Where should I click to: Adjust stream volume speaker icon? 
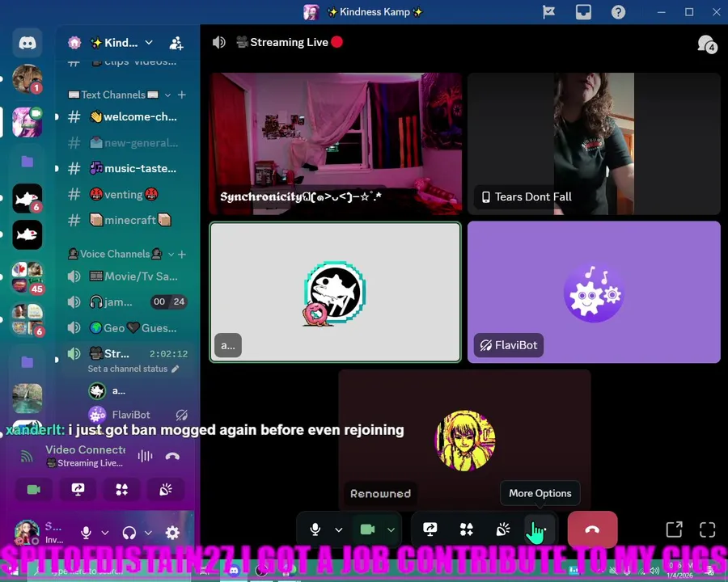tap(218, 43)
